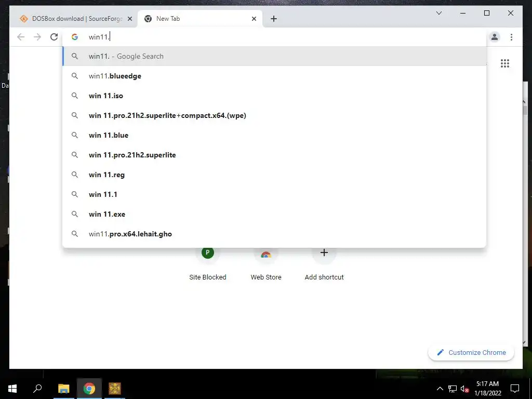Open the Google apps grid
This screenshot has height=399, width=532.
505,63
